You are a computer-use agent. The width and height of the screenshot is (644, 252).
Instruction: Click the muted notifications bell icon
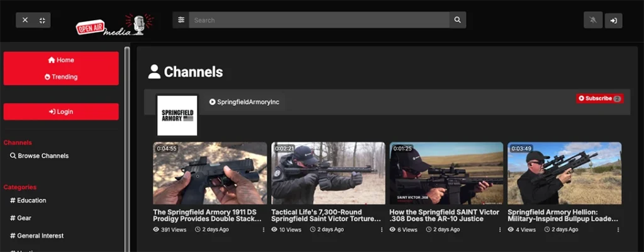pos(592,20)
